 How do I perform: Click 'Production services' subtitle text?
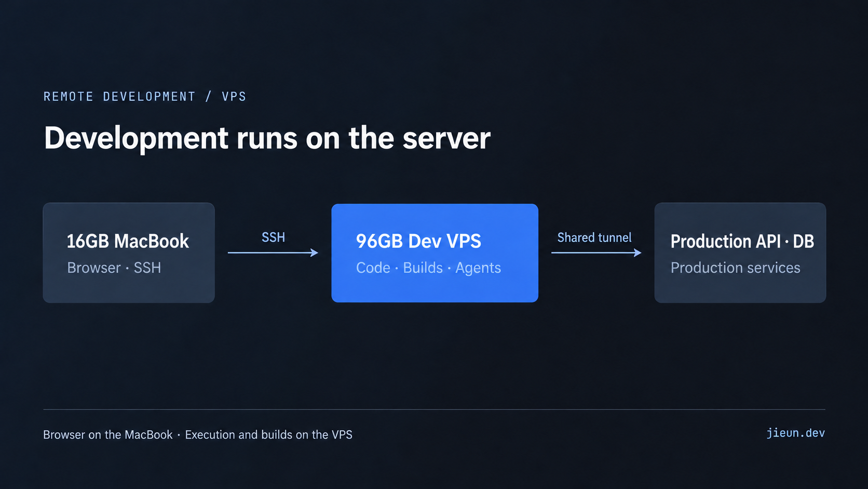(x=735, y=268)
